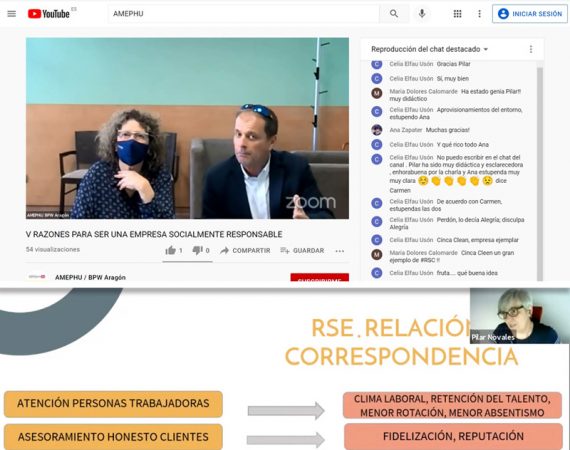Click the YouTube logo
The height and width of the screenshot is (450, 570).
pos(49,14)
